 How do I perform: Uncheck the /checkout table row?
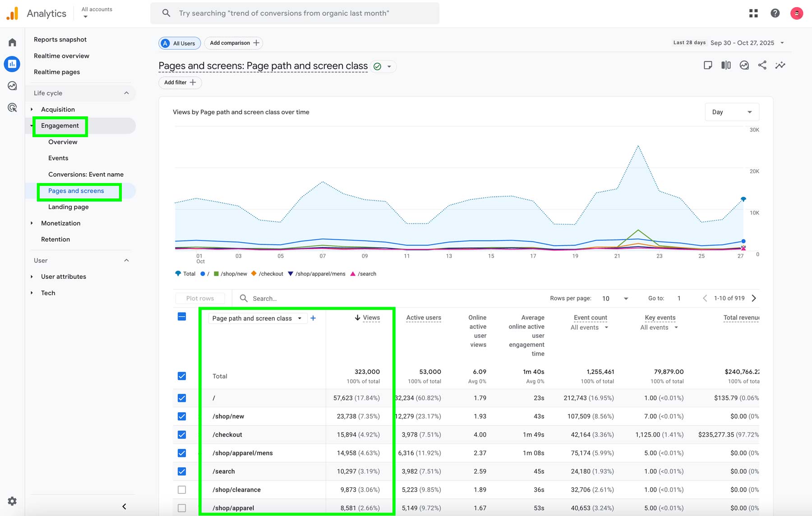pos(182,434)
